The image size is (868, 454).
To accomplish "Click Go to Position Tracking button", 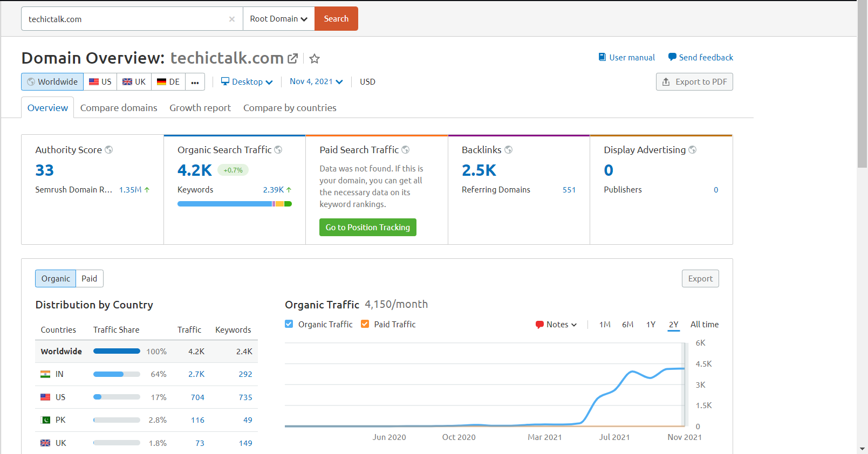I will (x=368, y=228).
